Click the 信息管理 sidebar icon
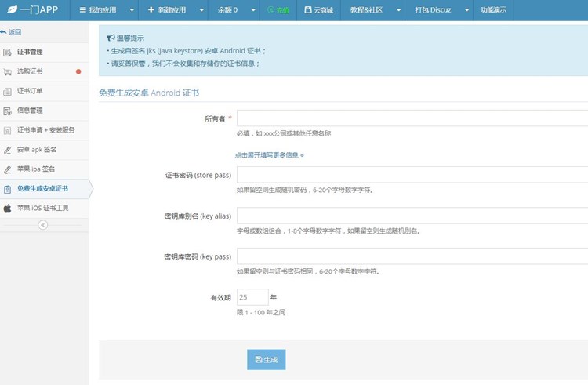 (8, 111)
